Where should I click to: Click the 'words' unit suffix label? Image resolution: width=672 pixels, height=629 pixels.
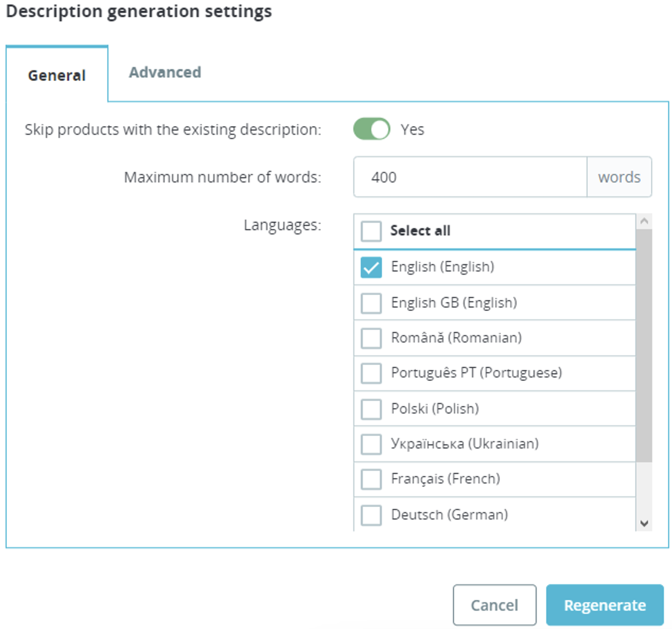(619, 177)
